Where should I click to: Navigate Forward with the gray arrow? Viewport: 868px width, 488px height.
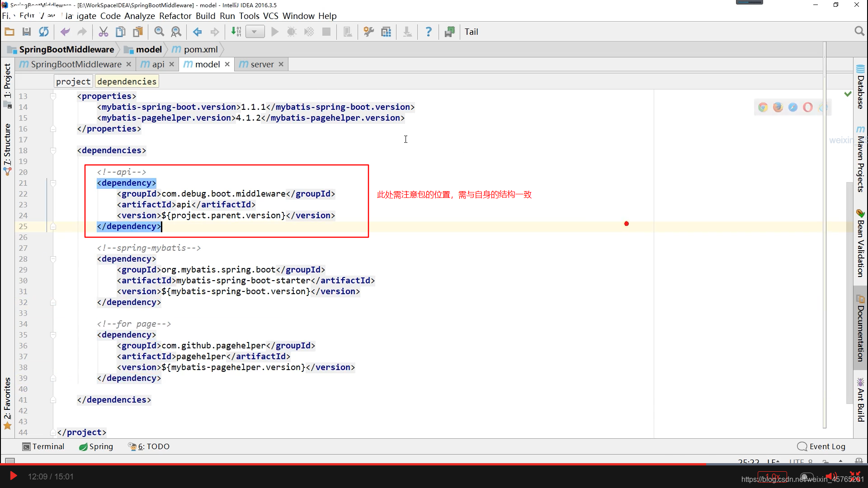tap(215, 32)
